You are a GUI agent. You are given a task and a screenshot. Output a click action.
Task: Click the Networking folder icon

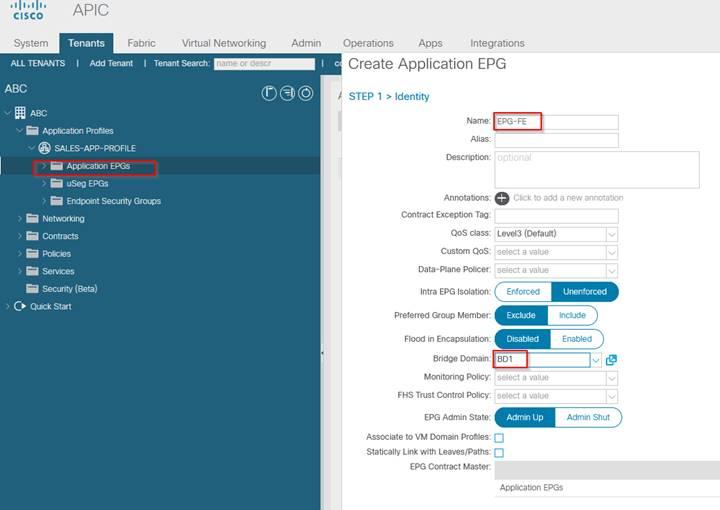point(32,218)
